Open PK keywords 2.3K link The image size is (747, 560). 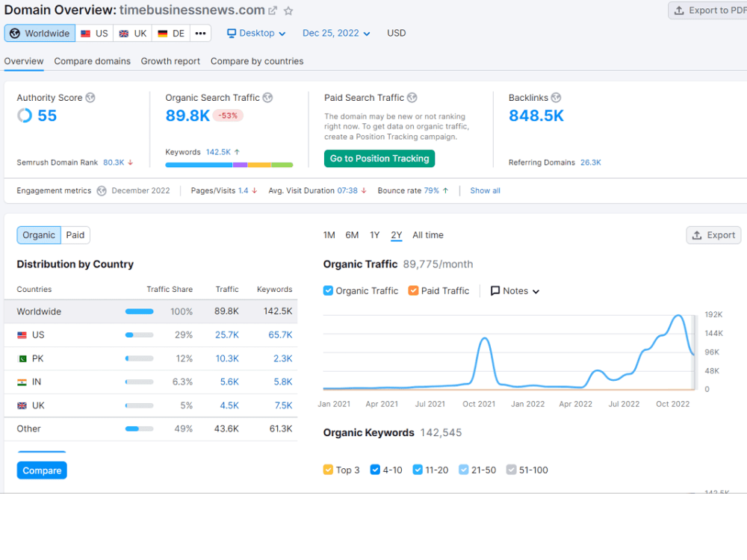tap(283, 358)
